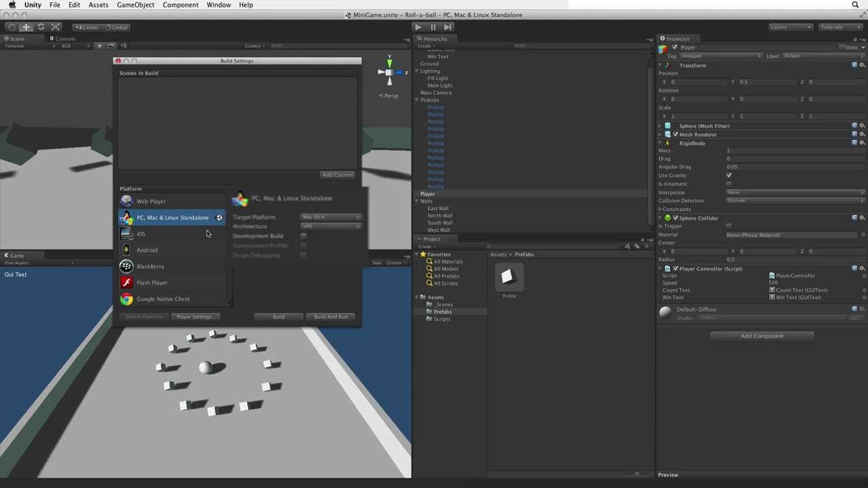
Task: Click the Rigidbody Mass input field
Action: pos(796,150)
